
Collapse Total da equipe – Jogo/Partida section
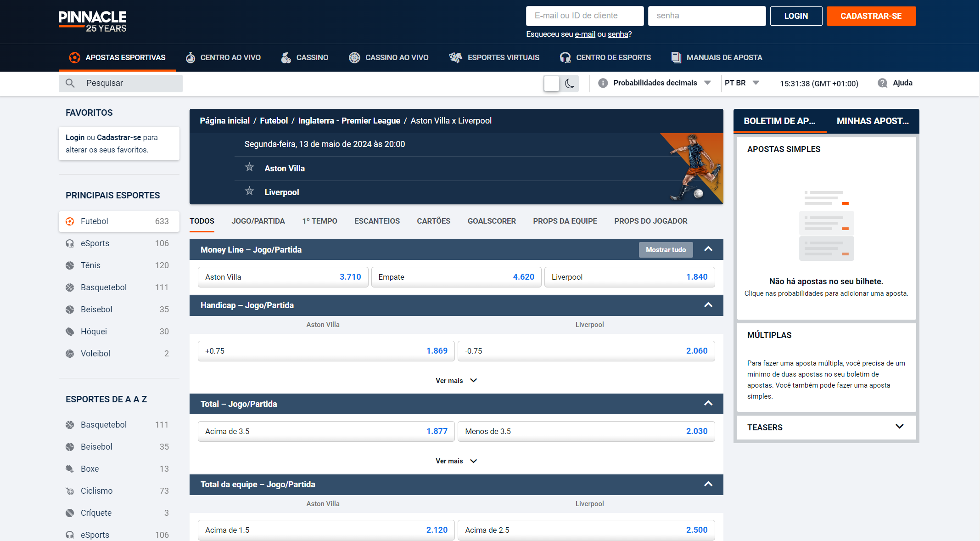pos(708,484)
